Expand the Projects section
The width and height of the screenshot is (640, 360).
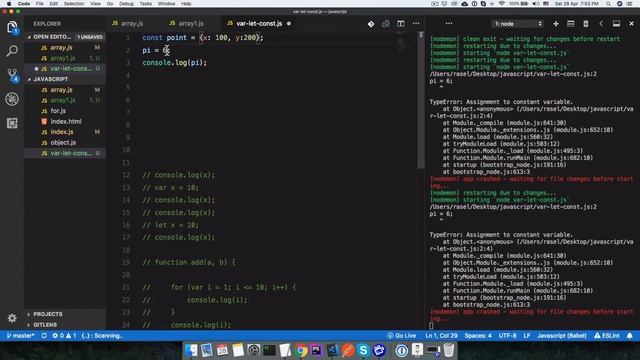pyautogui.click(x=48, y=314)
